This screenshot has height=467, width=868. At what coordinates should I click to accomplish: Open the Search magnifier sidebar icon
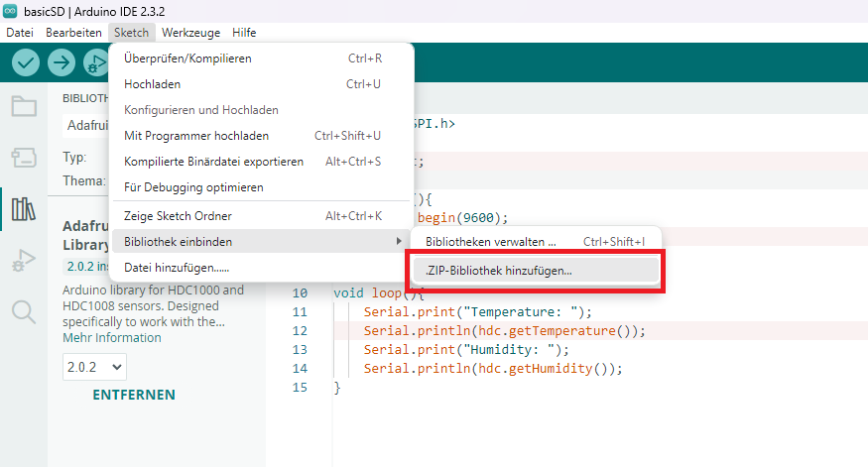(x=23, y=312)
